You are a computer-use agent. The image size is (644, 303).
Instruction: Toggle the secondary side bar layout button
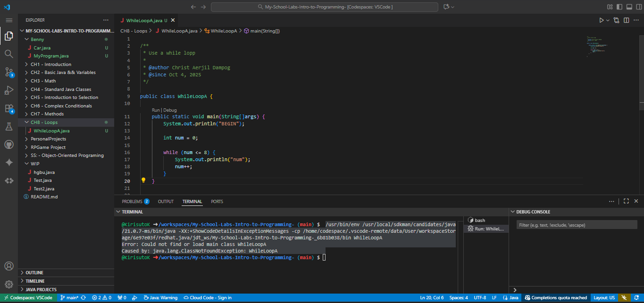click(638, 7)
